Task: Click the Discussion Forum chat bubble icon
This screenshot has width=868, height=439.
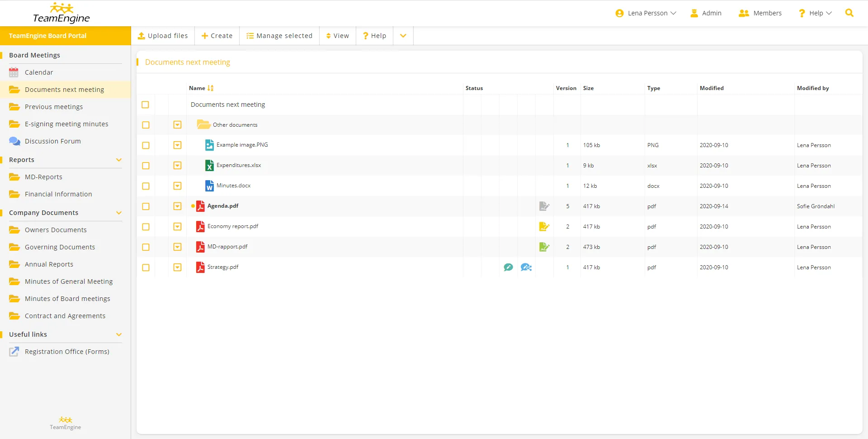Action: [x=14, y=141]
